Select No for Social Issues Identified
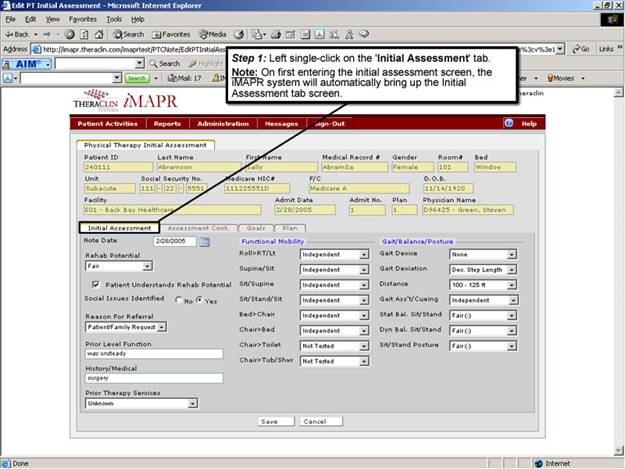The width and height of the screenshot is (625, 469). tap(178, 300)
